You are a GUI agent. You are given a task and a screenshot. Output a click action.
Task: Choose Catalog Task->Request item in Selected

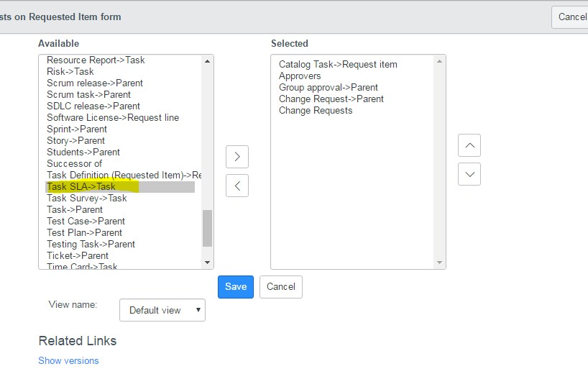point(338,65)
